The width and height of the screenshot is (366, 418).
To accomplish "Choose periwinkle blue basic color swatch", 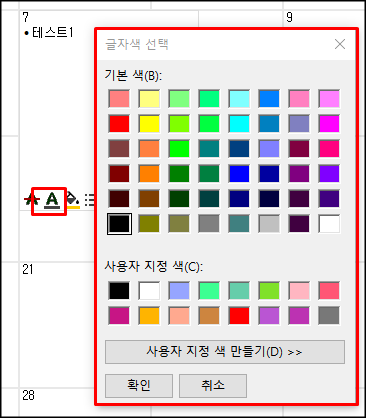I will coord(269,149).
